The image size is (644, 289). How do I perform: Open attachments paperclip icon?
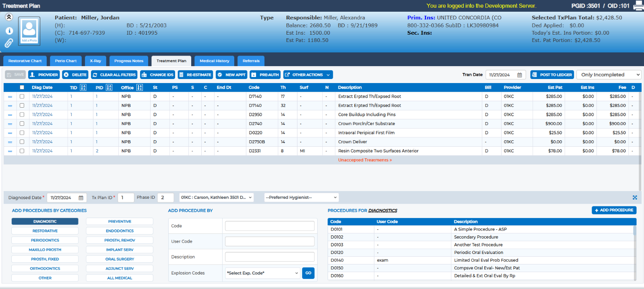tap(9, 43)
